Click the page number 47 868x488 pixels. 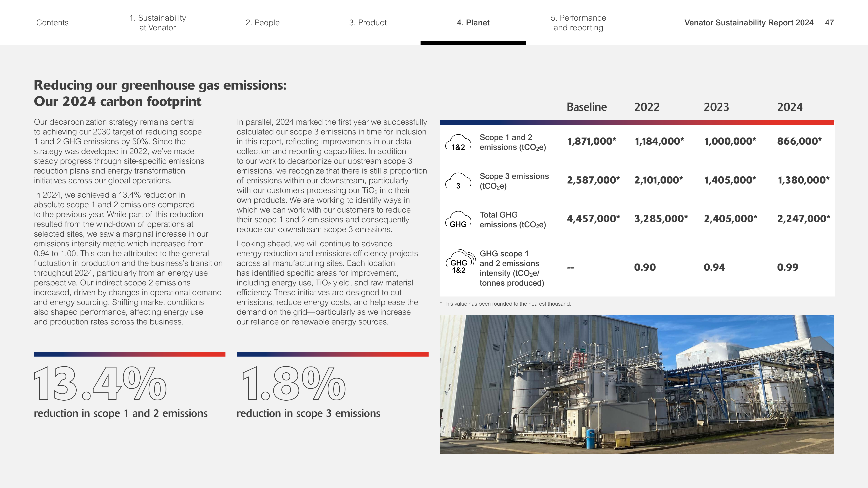pos(829,23)
